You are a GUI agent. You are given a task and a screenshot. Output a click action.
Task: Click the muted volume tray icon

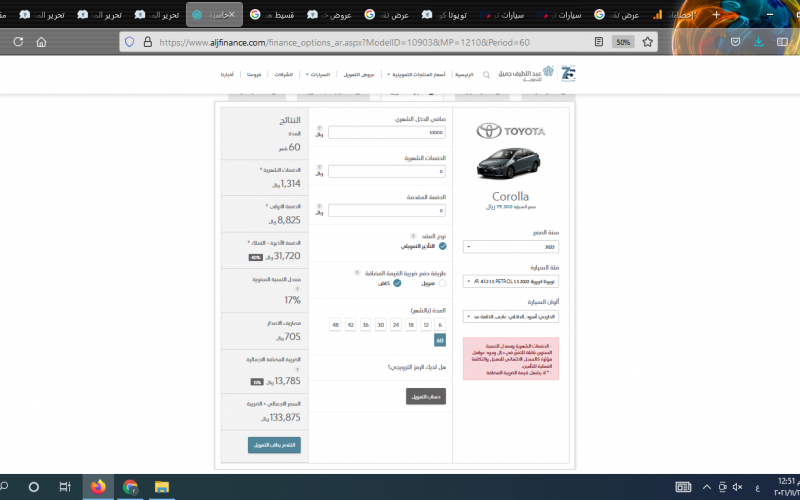tap(738, 487)
